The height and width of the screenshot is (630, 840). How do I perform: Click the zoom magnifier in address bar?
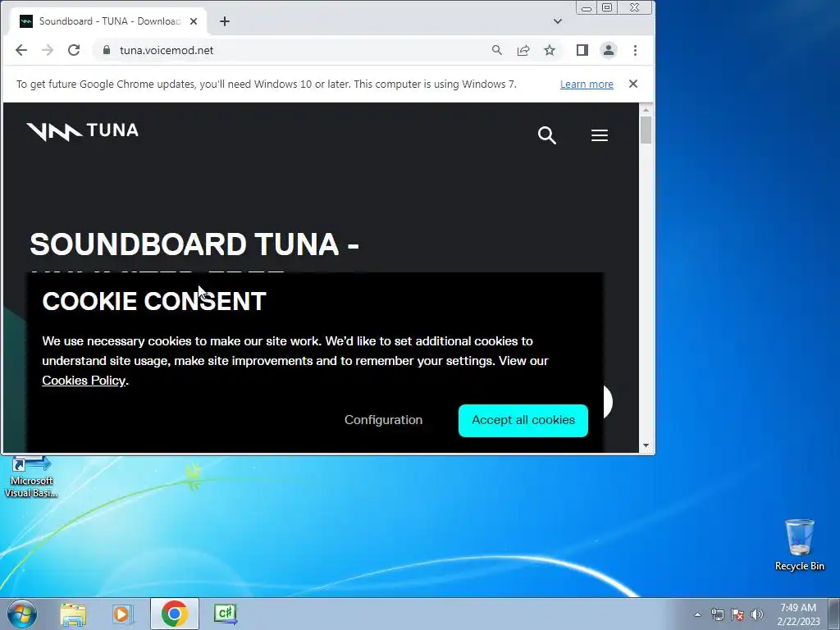[496, 50]
